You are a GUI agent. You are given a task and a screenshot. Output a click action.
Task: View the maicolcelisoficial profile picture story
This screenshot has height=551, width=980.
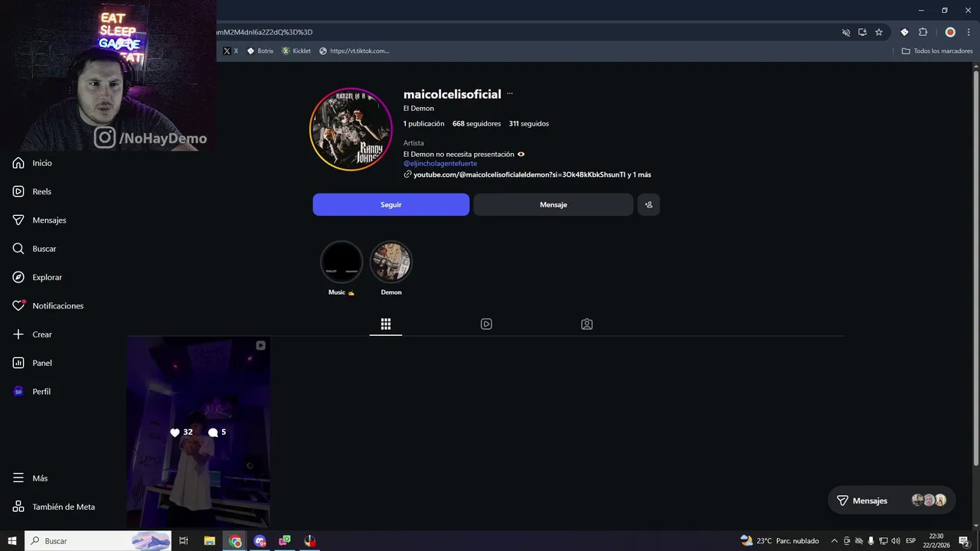[x=351, y=129]
